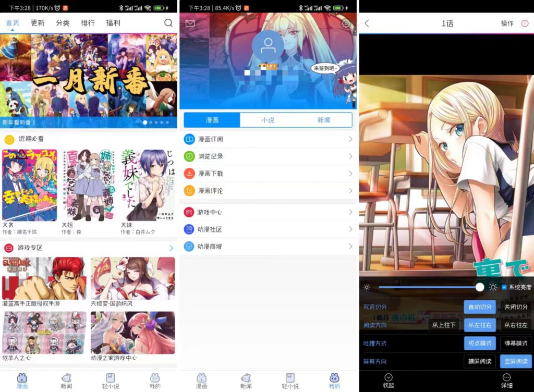Tap the 漫画 icon in the profile screen's bottom bar
The height and width of the screenshot is (392, 534).
point(202,378)
